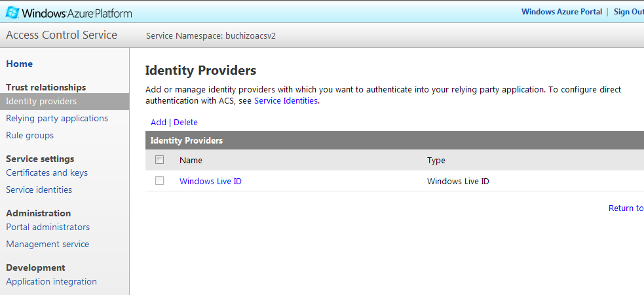Open the Windows Azure Portal link
This screenshot has width=644, height=295.
coord(561,12)
